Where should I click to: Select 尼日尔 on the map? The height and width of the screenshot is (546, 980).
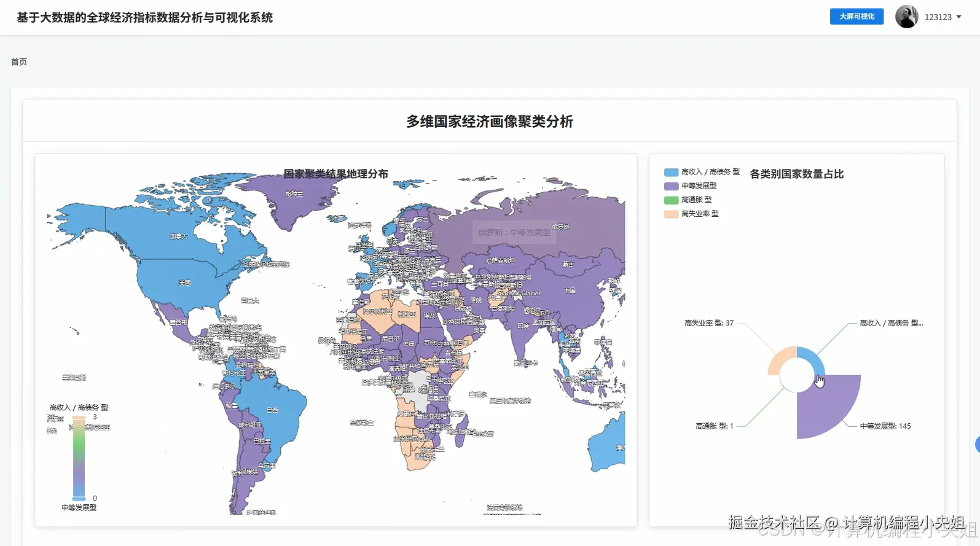tap(390, 338)
